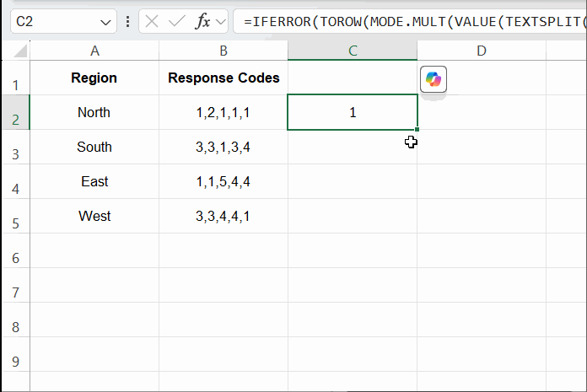Select row 6 header
Screen dimensions: 587x392
pyautogui.click(x=15, y=250)
